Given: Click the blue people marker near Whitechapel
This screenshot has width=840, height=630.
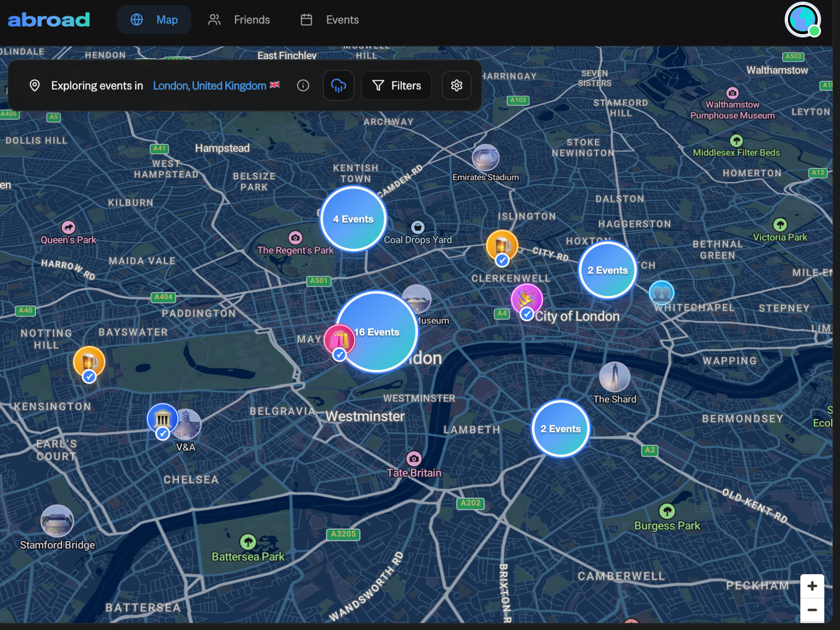Looking at the screenshot, I should (661, 292).
